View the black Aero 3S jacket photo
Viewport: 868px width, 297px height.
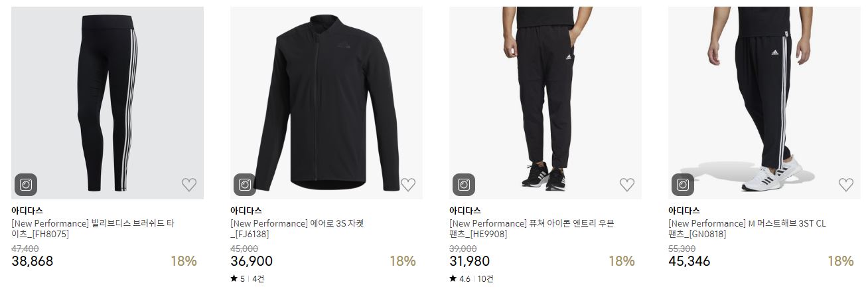326,103
